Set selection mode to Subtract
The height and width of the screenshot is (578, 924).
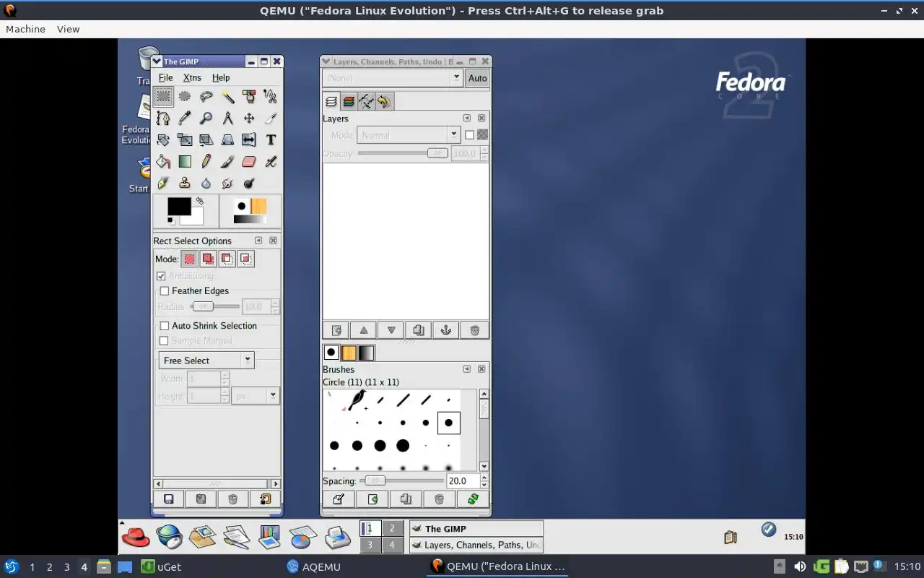click(x=227, y=259)
